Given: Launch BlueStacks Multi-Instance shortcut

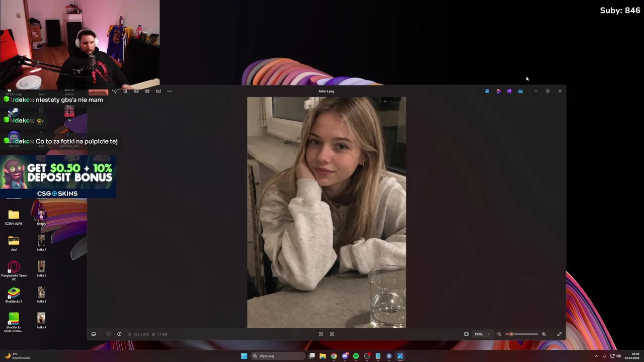Looking at the screenshot, I should pyautogui.click(x=14, y=322).
